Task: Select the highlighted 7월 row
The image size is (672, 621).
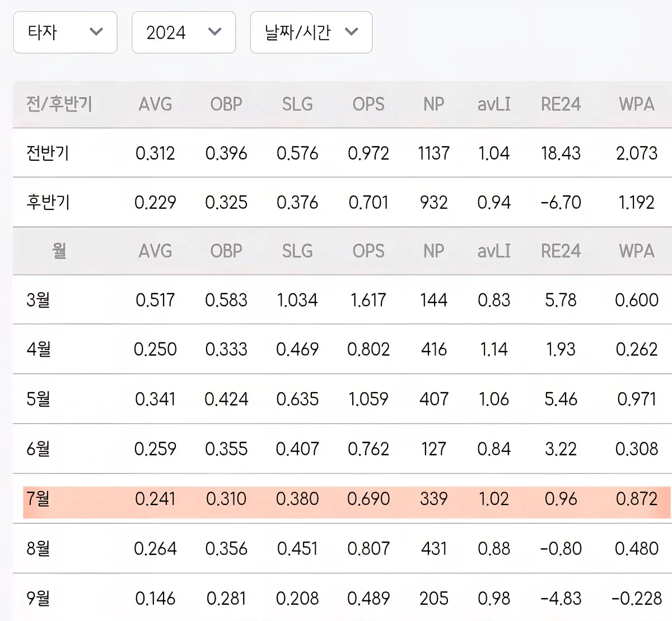Action: click(347, 498)
